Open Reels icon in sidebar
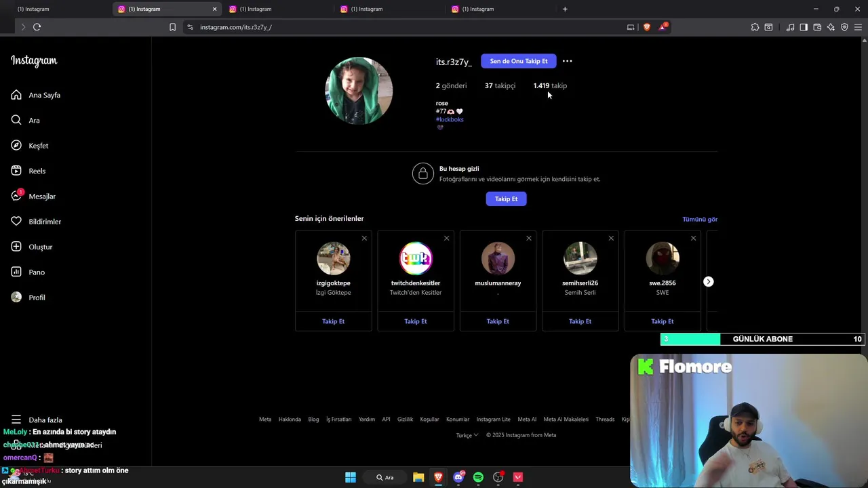The height and width of the screenshot is (488, 868). click(x=16, y=171)
